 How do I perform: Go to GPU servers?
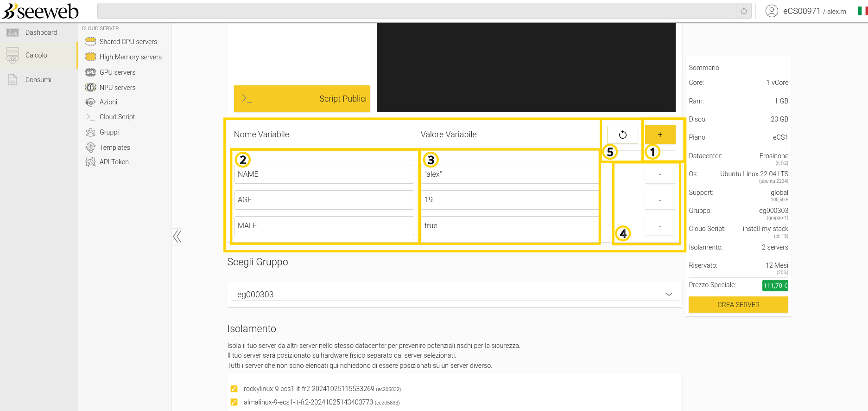pyautogui.click(x=118, y=72)
